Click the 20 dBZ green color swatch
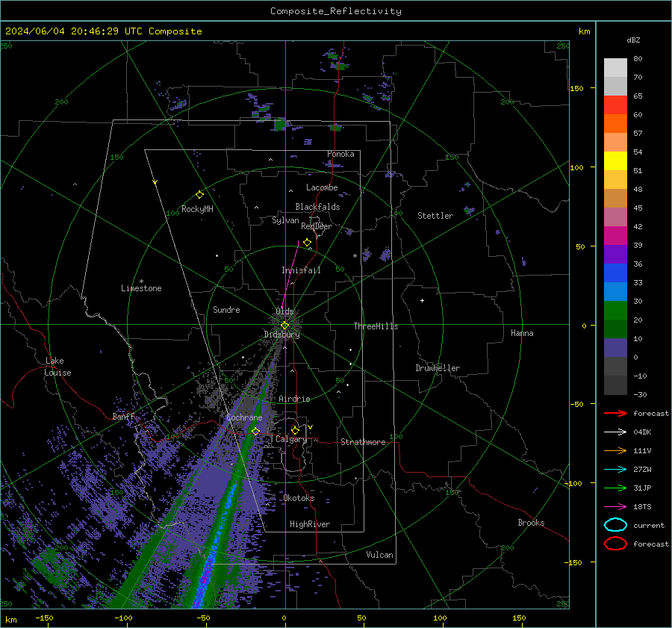The image size is (672, 628). pyautogui.click(x=615, y=311)
